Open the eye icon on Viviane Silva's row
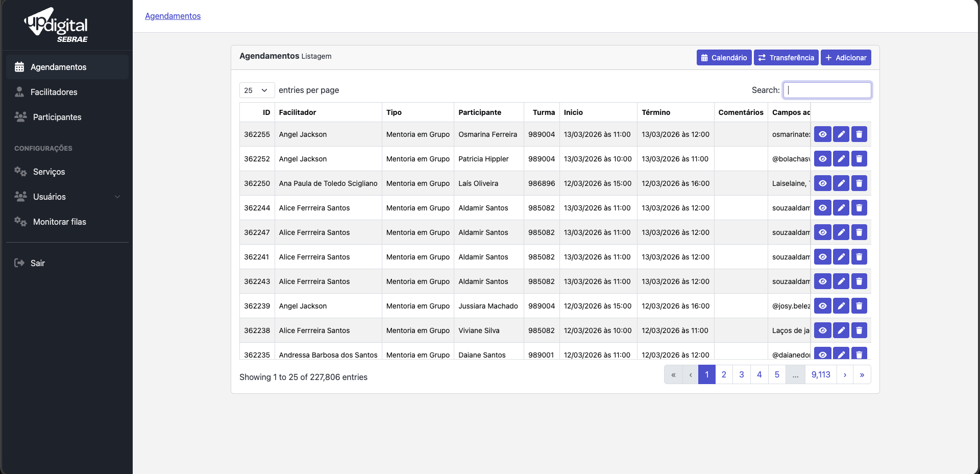The width and height of the screenshot is (980, 474). 822,330
